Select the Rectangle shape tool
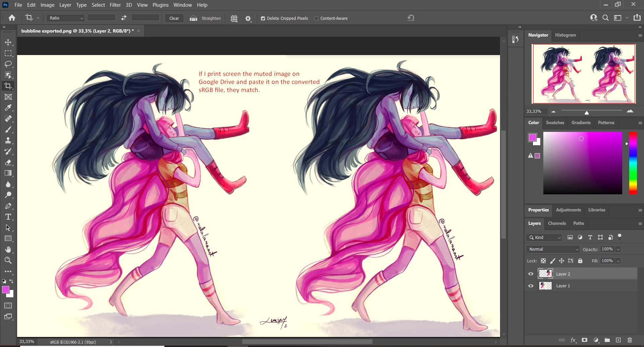The image size is (644, 347). pyautogui.click(x=8, y=239)
